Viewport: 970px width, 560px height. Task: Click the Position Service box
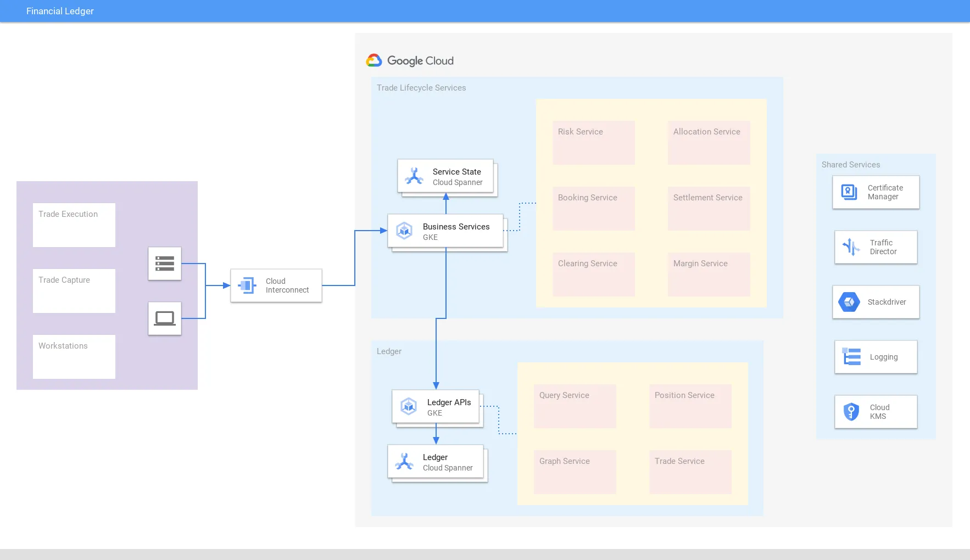[690, 406]
